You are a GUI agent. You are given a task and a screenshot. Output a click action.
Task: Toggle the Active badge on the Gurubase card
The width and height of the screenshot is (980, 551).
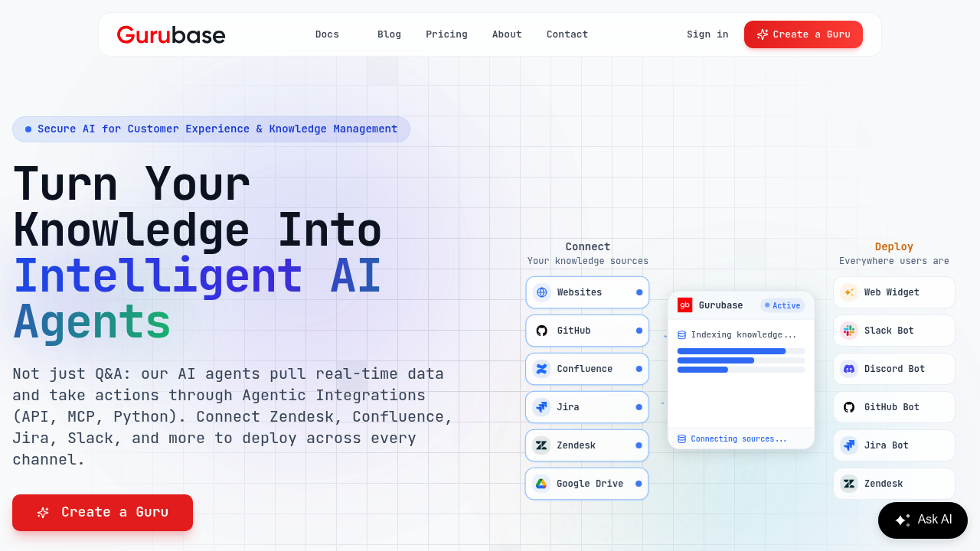coord(782,305)
